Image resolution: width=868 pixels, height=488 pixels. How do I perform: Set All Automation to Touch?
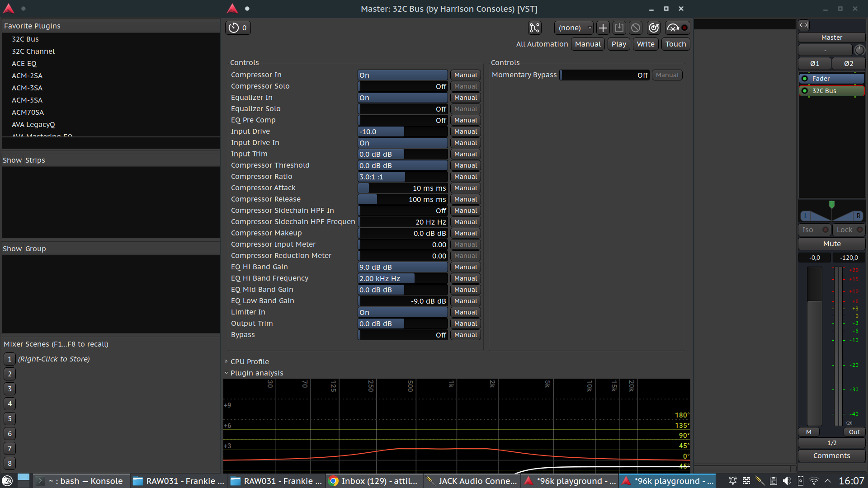tap(675, 44)
